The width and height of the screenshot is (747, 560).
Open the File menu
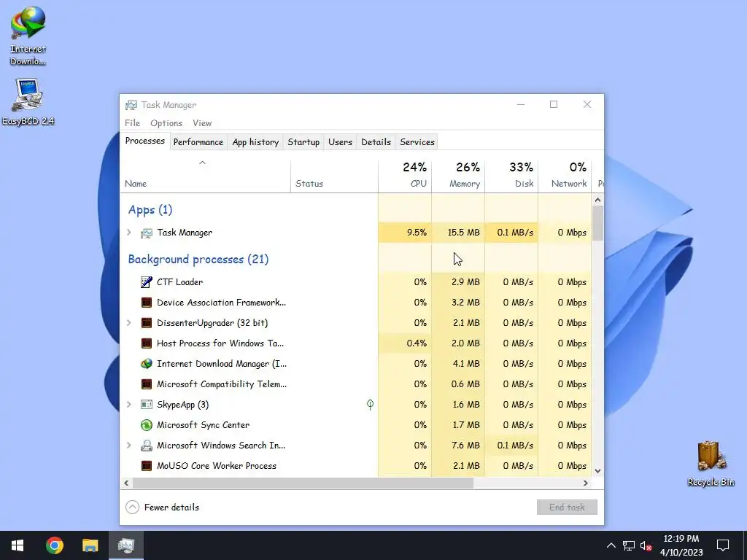pos(133,122)
